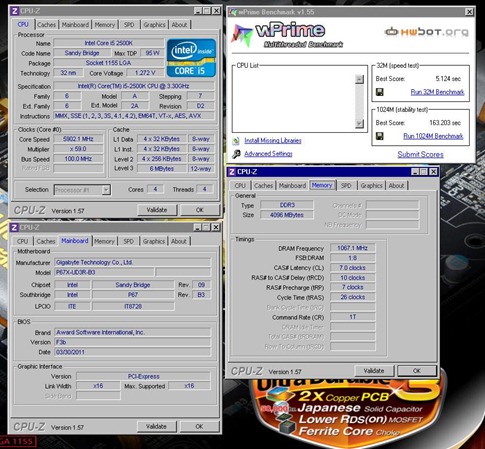Image resolution: width=485 pixels, height=449 pixels.
Task: Open the Processor #1 selection dropdown
Action: 106,190
